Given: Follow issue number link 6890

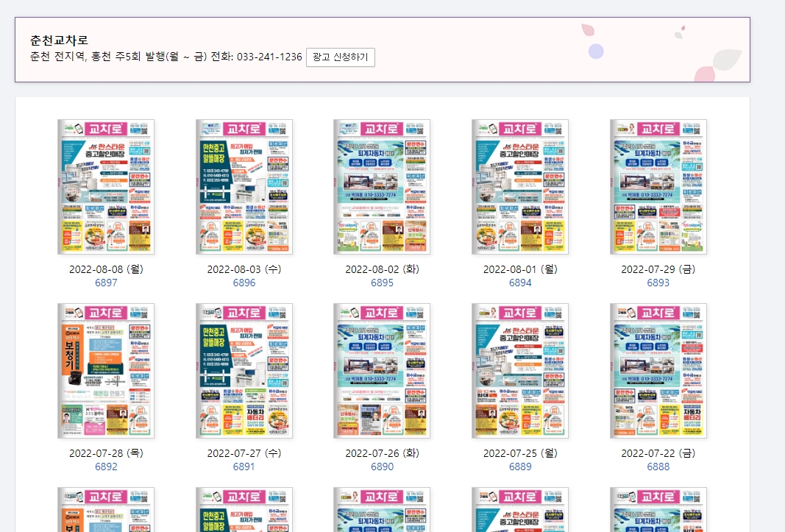Looking at the screenshot, I should 382,467.
